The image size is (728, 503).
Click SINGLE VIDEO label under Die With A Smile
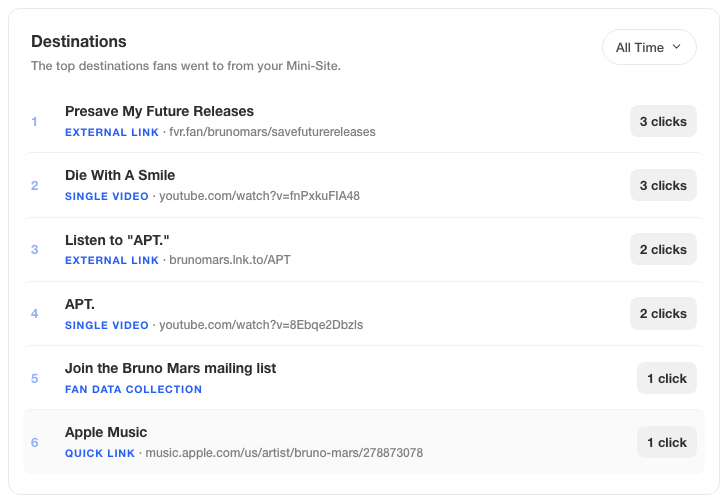click(x=107, y=196)
